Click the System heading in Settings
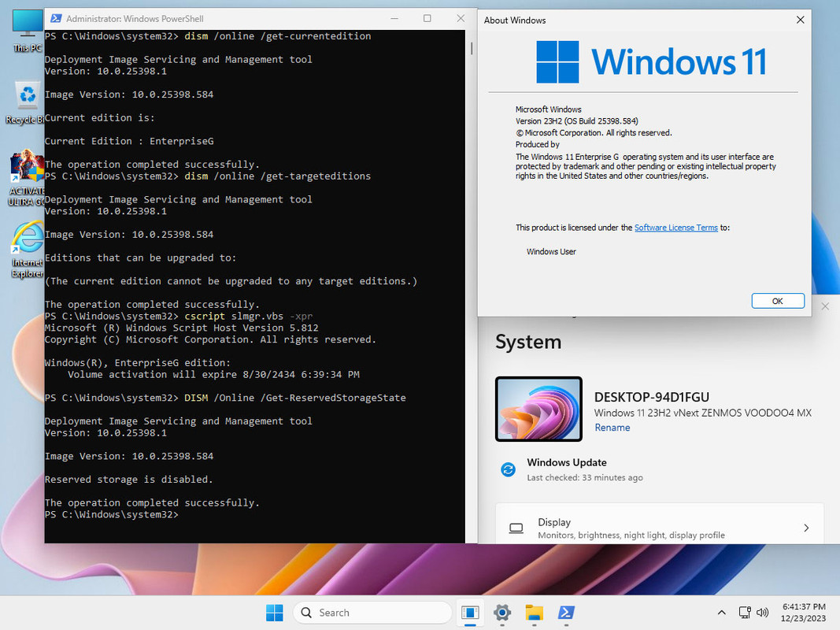 point(528,342)
